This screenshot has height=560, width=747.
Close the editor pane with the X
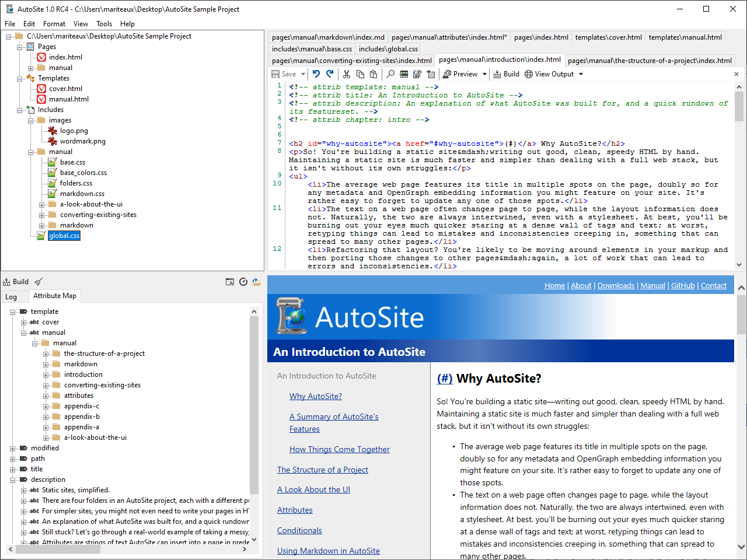(736, 74)
